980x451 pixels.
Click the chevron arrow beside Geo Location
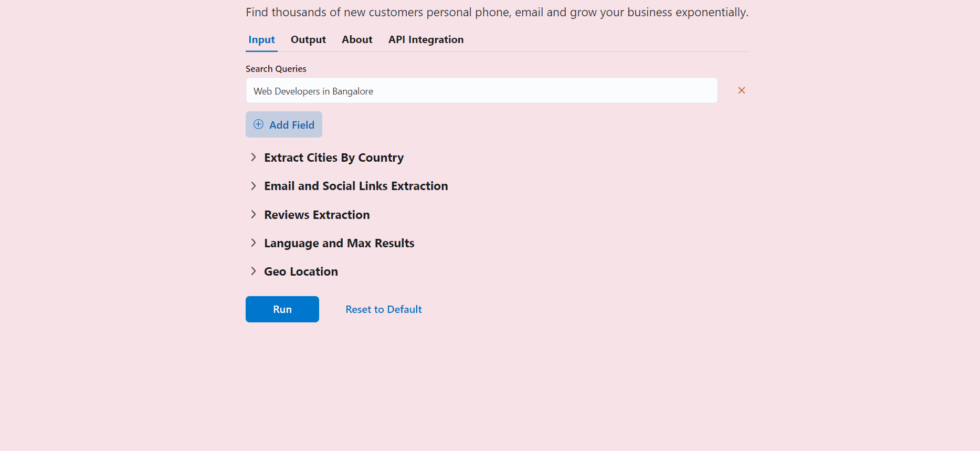(254, 271)
